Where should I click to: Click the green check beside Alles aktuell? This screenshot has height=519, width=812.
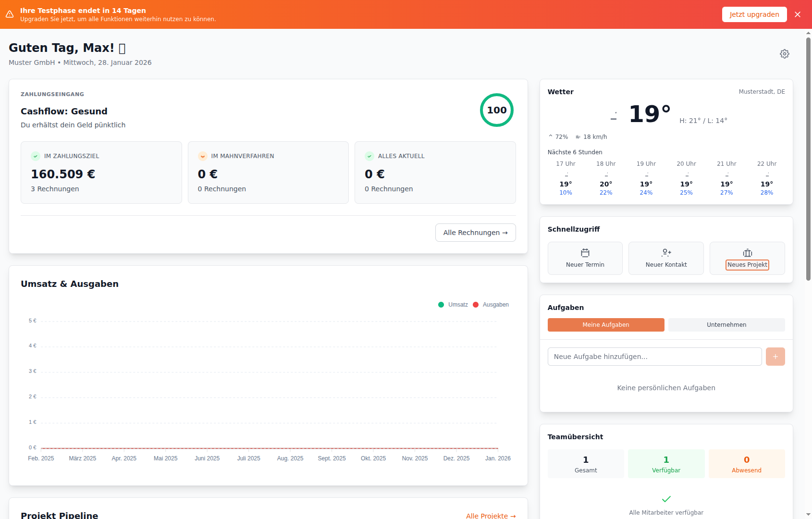369,156
